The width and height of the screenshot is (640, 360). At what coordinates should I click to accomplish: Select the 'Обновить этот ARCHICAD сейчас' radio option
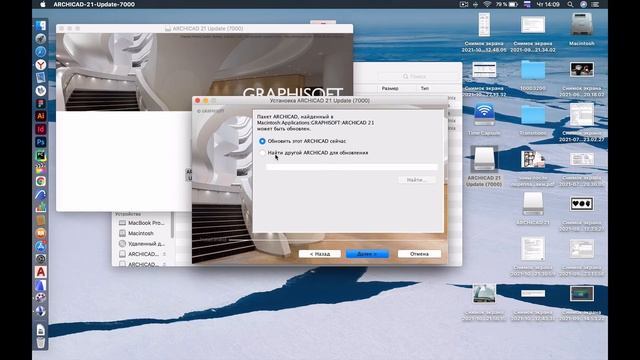click(262, 141)
